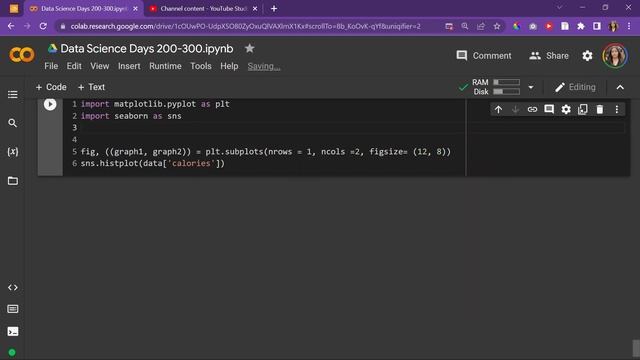Open the table of contents panel

click(13, 95)
